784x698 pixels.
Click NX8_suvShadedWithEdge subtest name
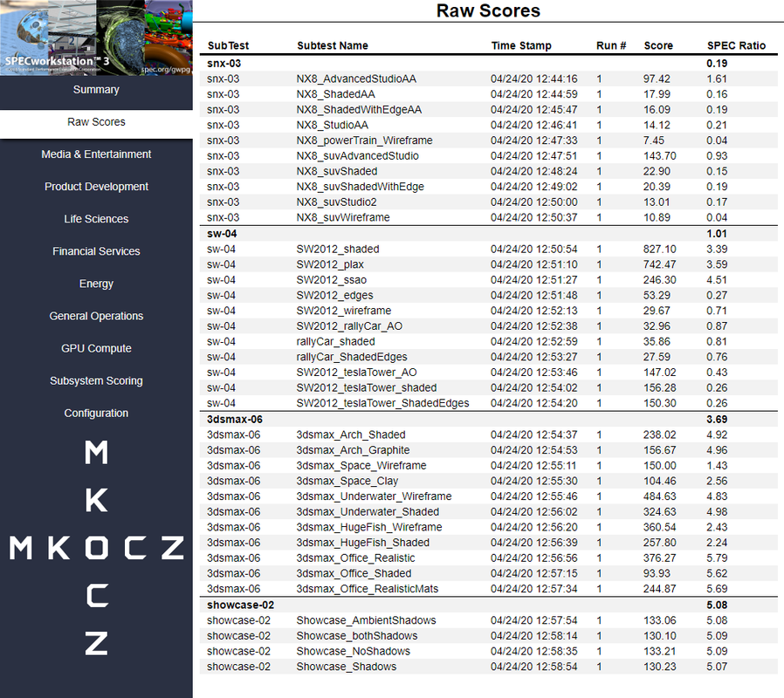coord(360,187)
